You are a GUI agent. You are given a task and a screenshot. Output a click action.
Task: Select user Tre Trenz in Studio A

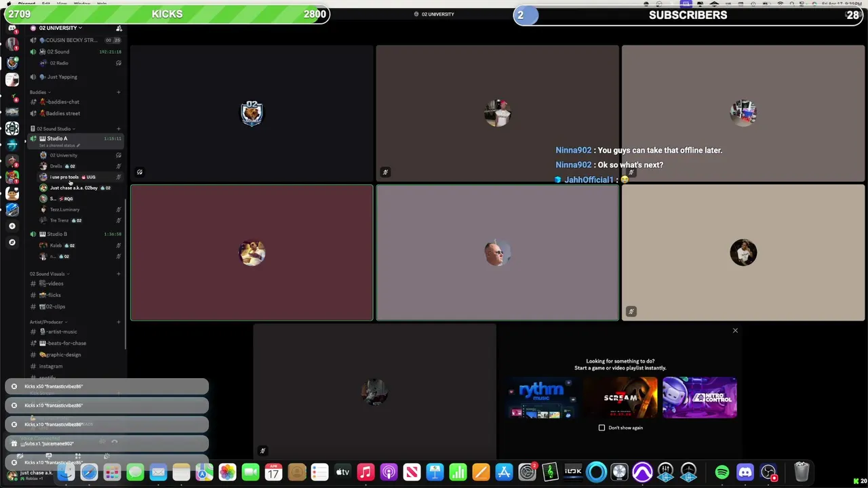(60, 220)
